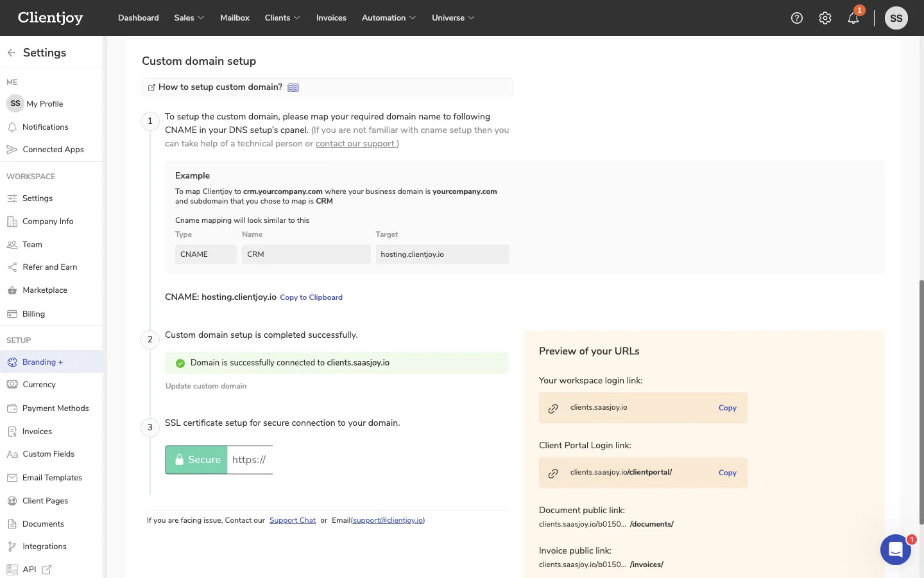The height and width of the screenshot is (578, 924).
Task: Click the Marketplace basket icon
Action: [x=12, y=290]
